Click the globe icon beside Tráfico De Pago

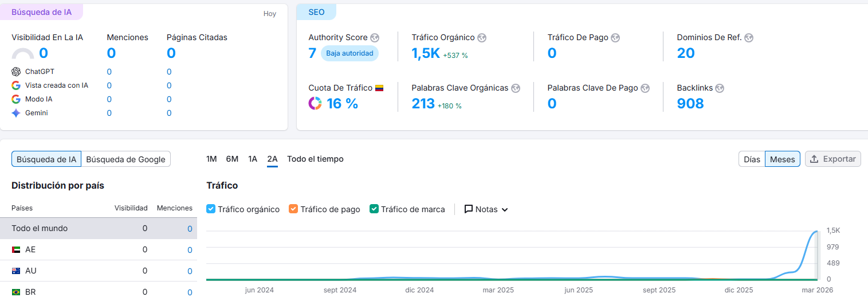(x=615, y=37)
